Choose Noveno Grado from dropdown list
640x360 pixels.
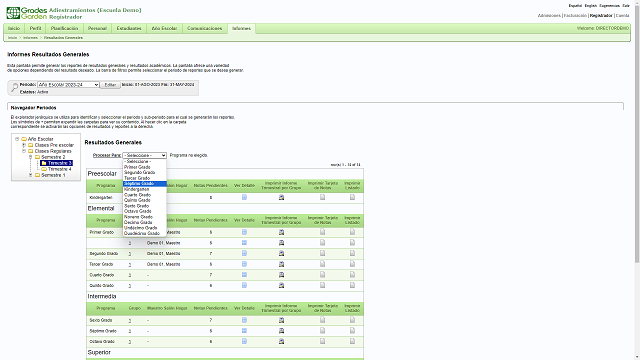(x=144, y=217)
